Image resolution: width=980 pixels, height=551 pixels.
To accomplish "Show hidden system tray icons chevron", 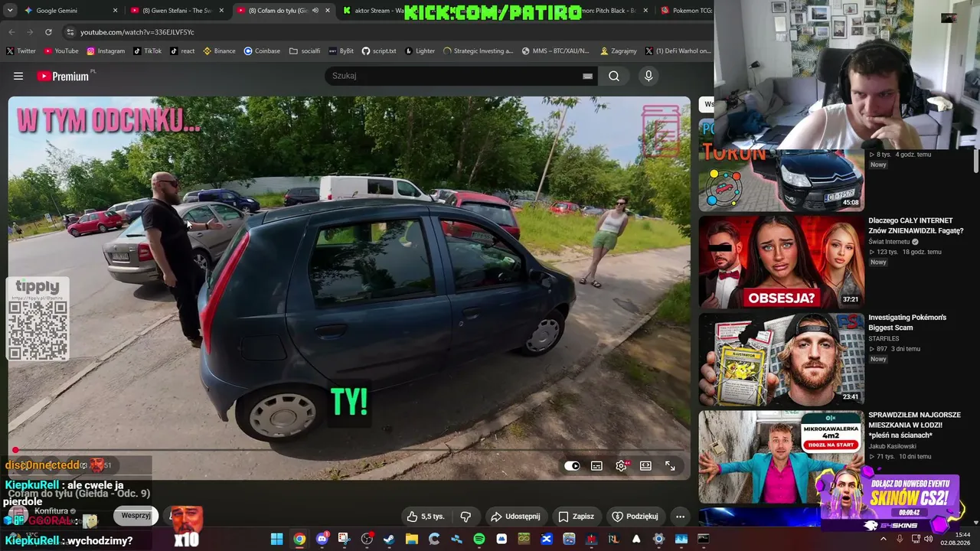I will click(x=883, y=539).
